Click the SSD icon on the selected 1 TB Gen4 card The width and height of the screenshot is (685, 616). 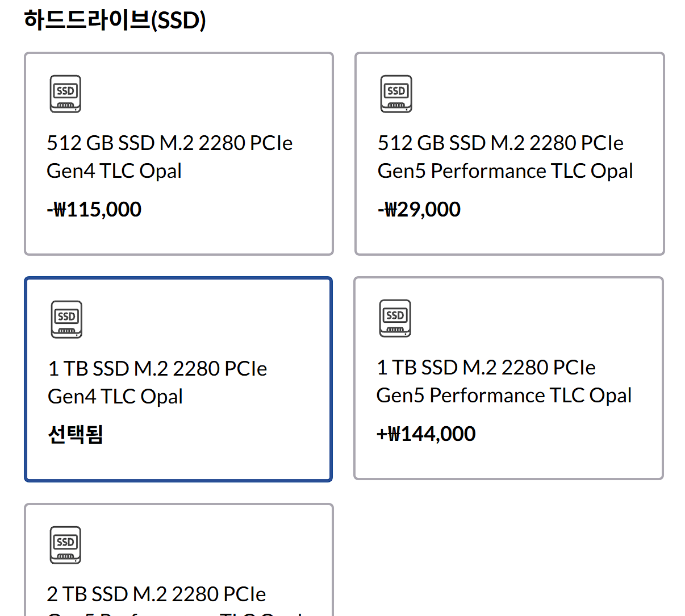click(x=66, y=319)
